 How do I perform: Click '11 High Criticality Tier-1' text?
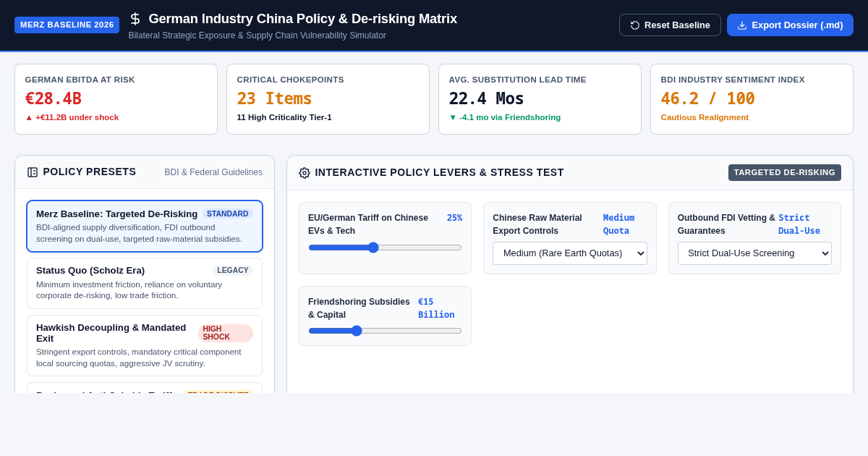click(284, 117)
